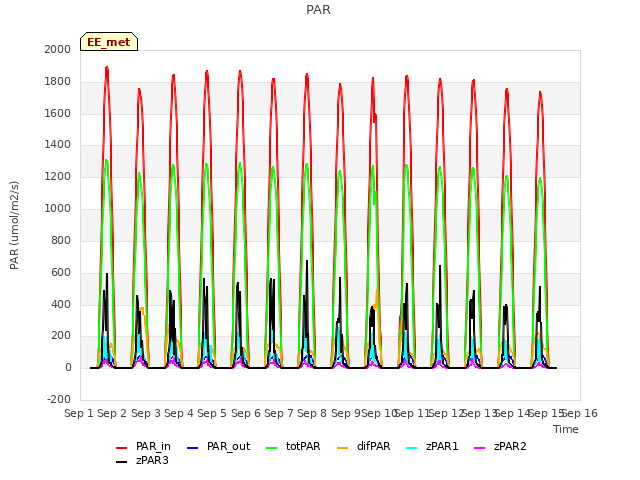This screenshot has height=480, width=640.
Task: Click the red PAR_in legend swatch
Action: pos(122,448)
